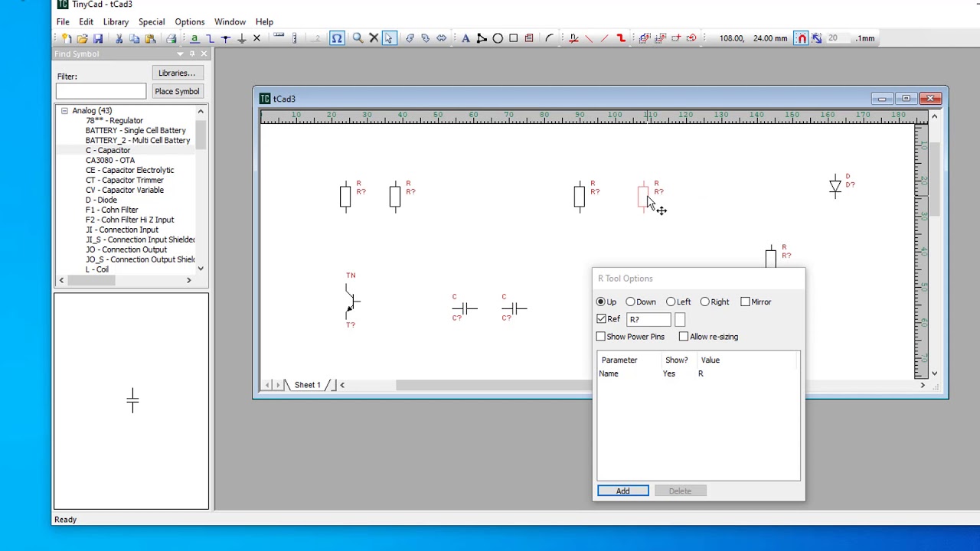Open the Find Symbol panel dropdown arrow

click(180, 54)
